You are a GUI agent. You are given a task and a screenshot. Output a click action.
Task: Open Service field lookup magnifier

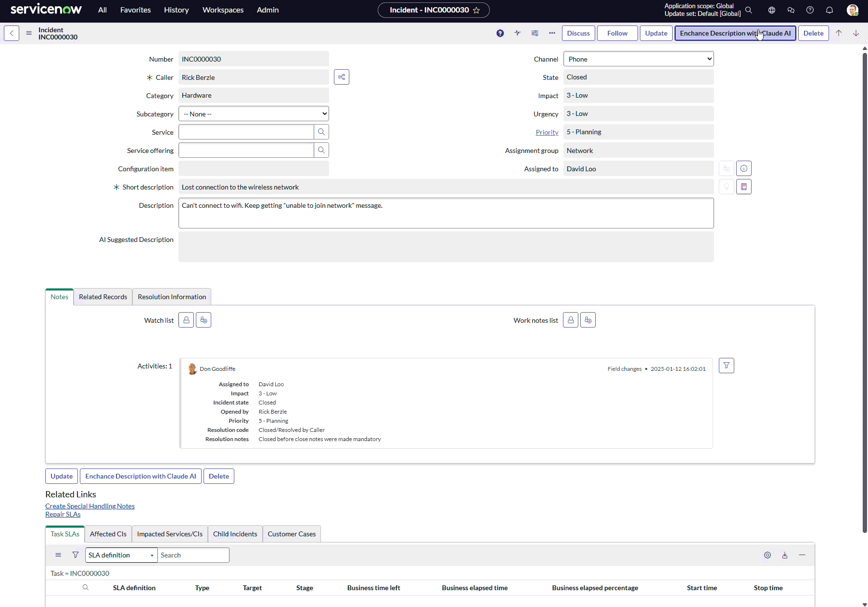(321, 132)
